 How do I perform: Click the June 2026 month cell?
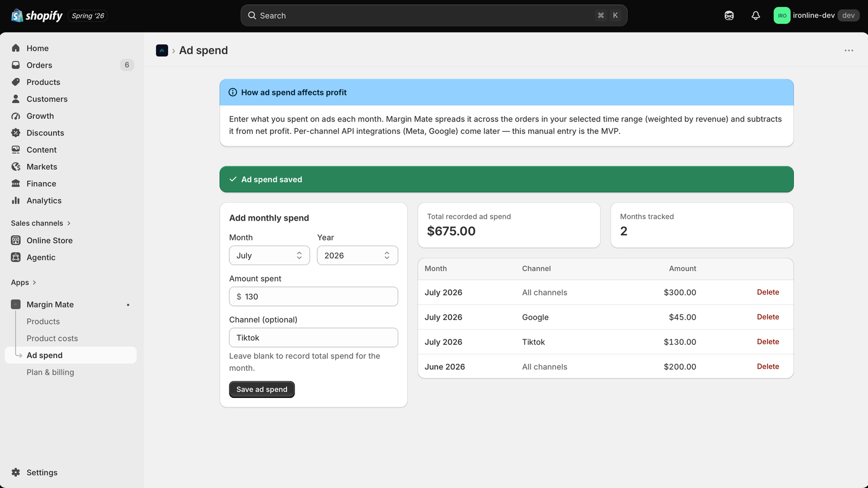pyautogui.click(x=445, y=367)
